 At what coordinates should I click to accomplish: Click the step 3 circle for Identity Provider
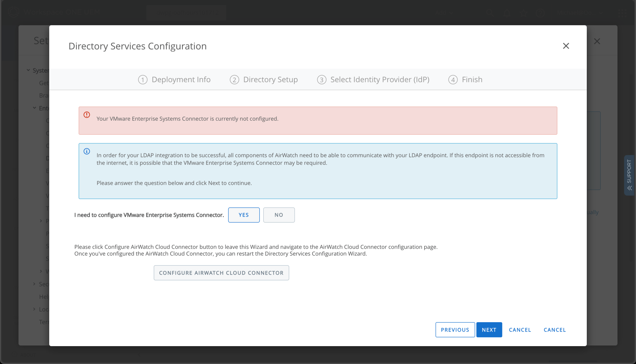coord(321,80)
